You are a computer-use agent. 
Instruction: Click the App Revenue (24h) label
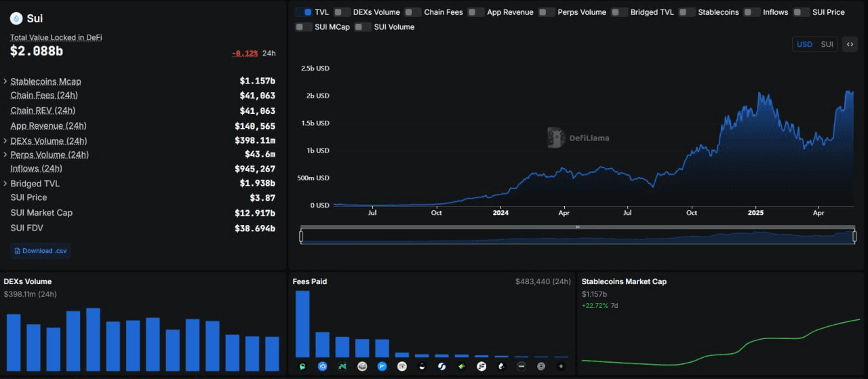click(x=48, y=126)
